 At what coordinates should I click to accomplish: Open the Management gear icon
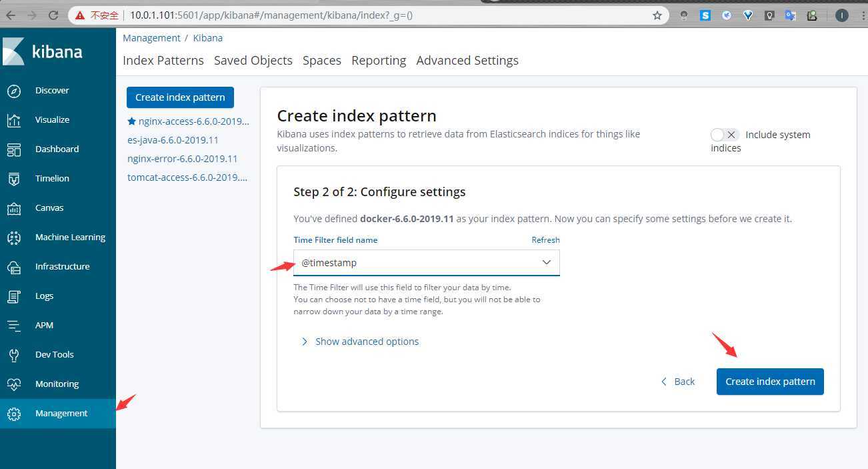[14, 414]
